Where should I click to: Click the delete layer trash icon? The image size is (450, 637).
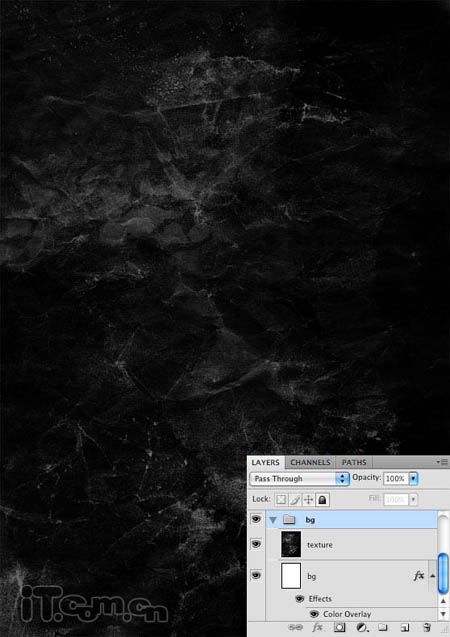click(426, 627)
